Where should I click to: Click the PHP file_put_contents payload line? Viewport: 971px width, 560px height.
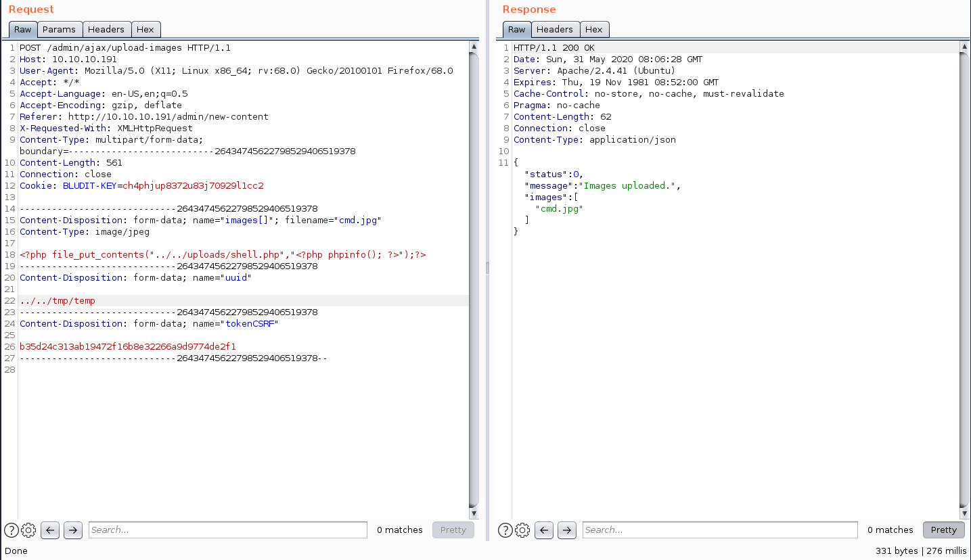click(223, 255)
